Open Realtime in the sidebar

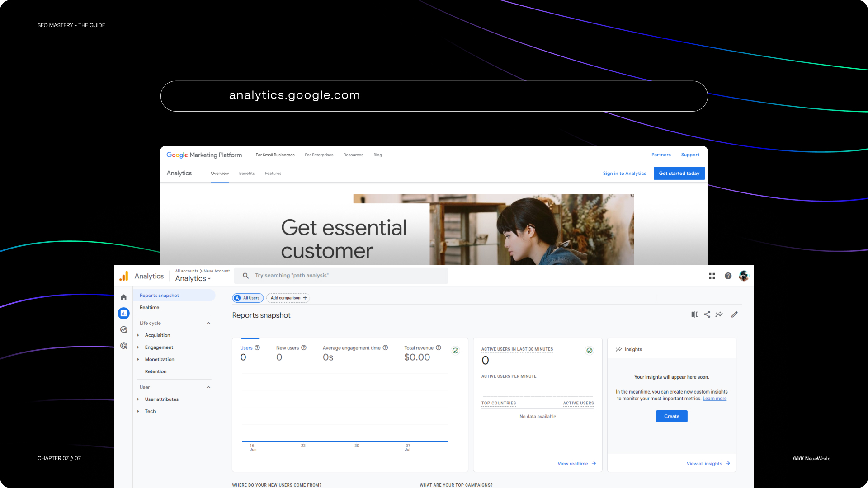point(149,308)
